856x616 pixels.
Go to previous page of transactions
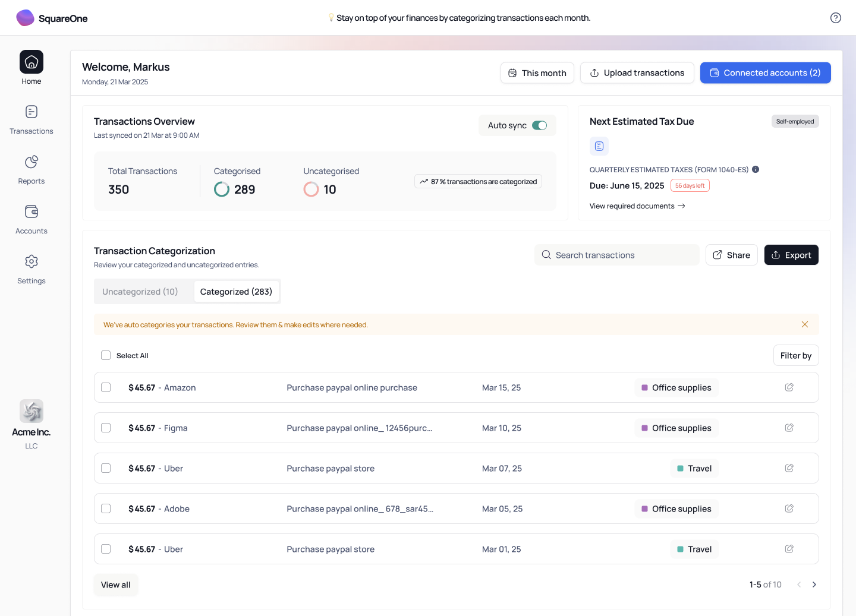coord(799,585)
